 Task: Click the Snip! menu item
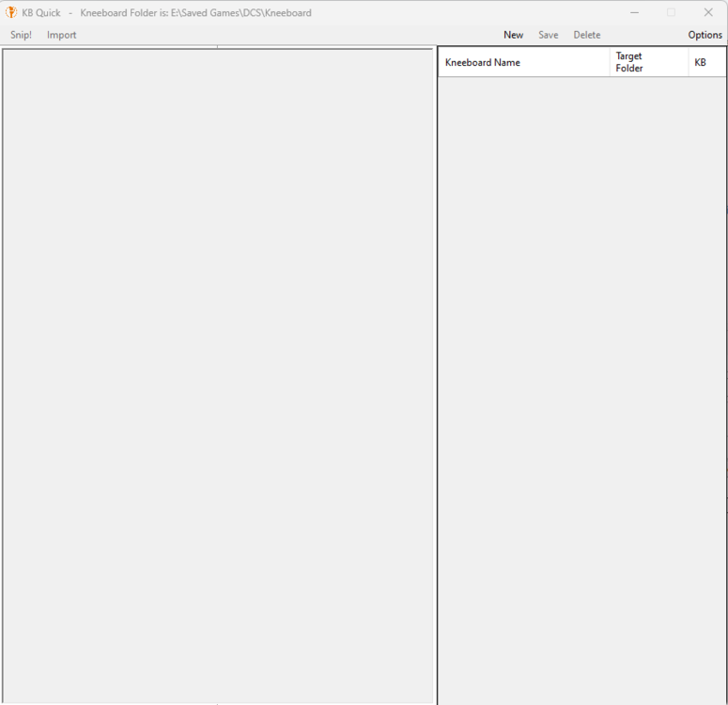pos(21,35)
